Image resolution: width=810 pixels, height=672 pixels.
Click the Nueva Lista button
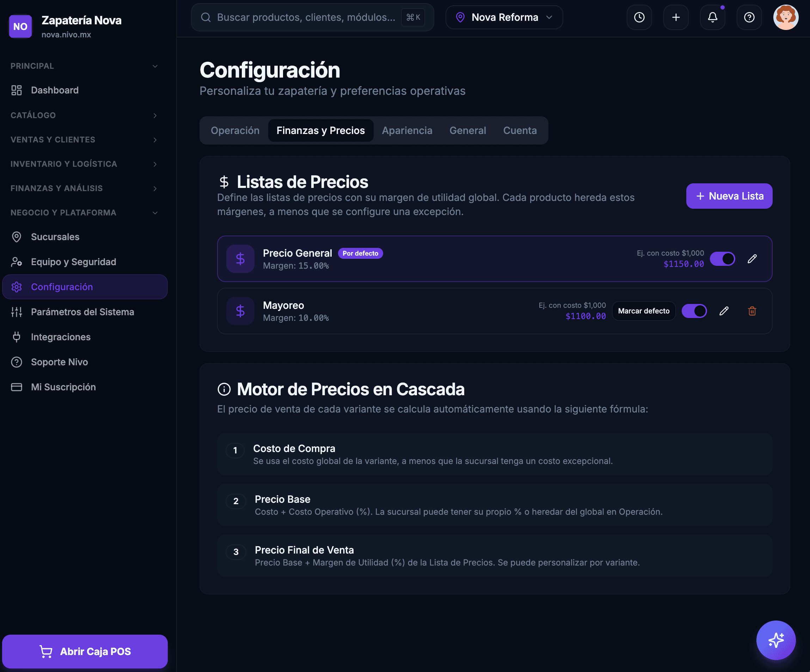[x=729, y=196]
